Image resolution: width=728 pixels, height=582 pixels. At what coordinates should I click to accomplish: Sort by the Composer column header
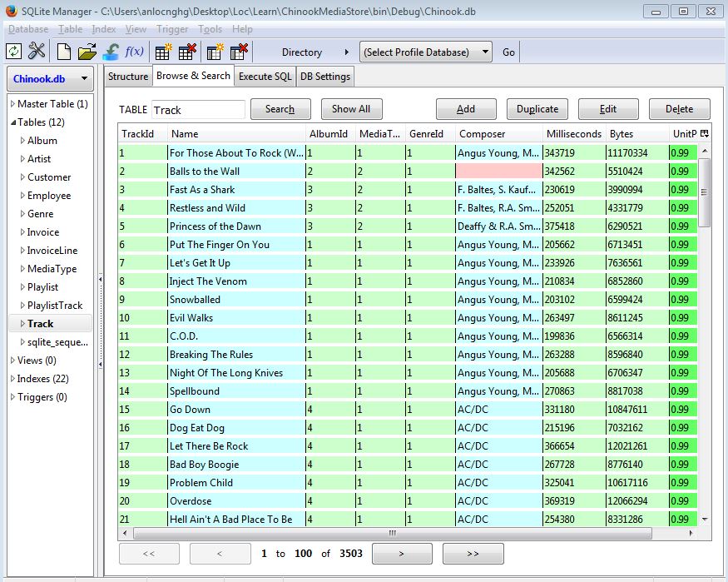(x=498, y=134)
